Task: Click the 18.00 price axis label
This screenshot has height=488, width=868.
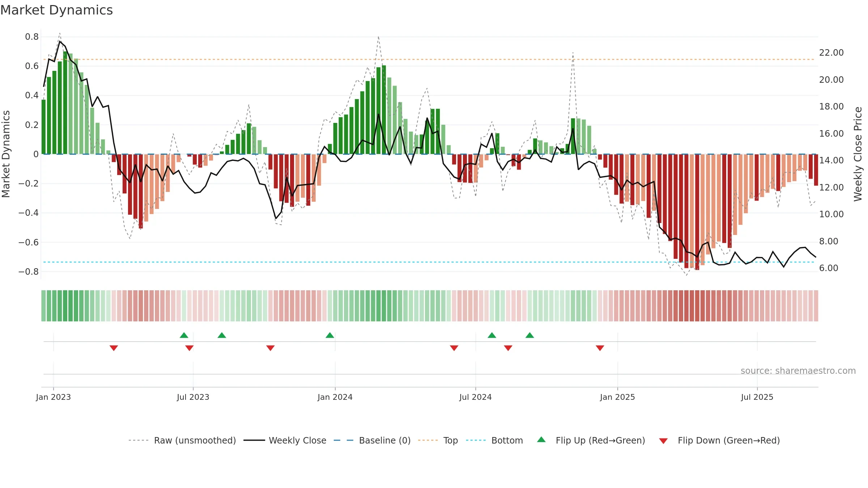Action: tap(831, 107)
